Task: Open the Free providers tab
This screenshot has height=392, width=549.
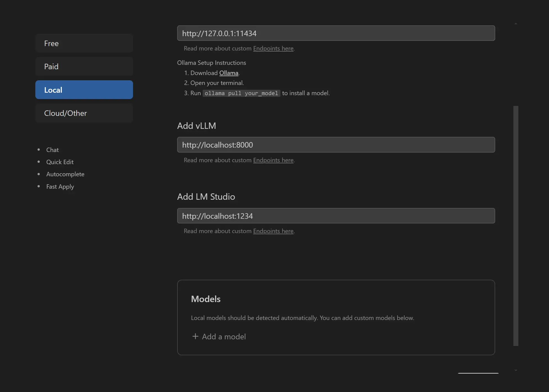Action: tap(84, 43)
